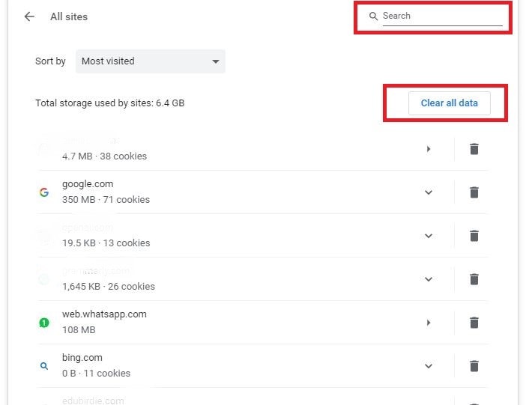Select the google.com site name
This screenshot has height=405, width=532.
pos(88,184)
